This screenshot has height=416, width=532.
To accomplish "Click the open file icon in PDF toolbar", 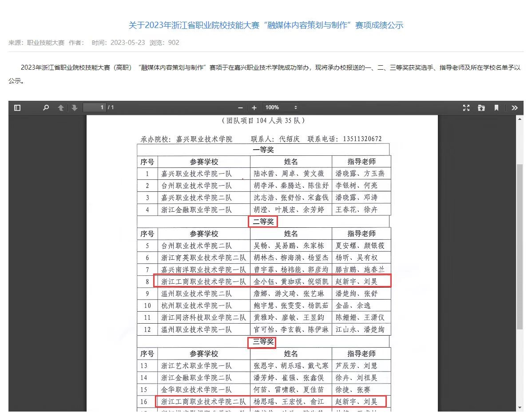I will point(481,108).
